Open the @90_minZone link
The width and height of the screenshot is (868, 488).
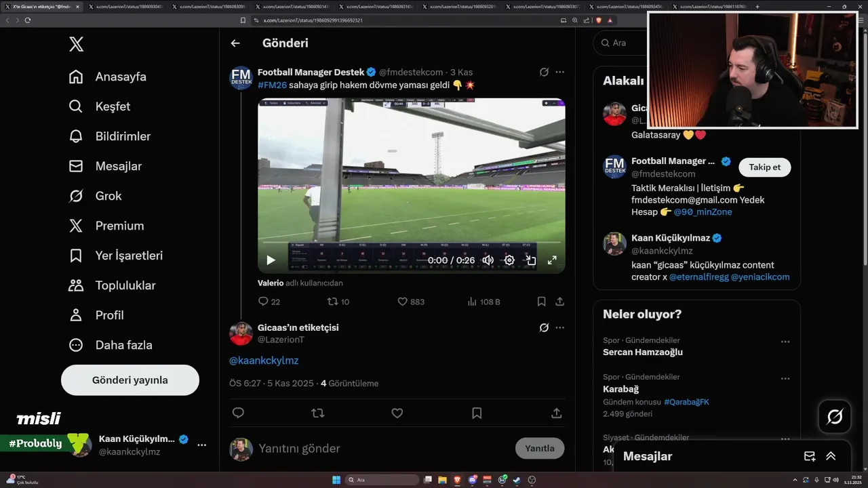703,212
